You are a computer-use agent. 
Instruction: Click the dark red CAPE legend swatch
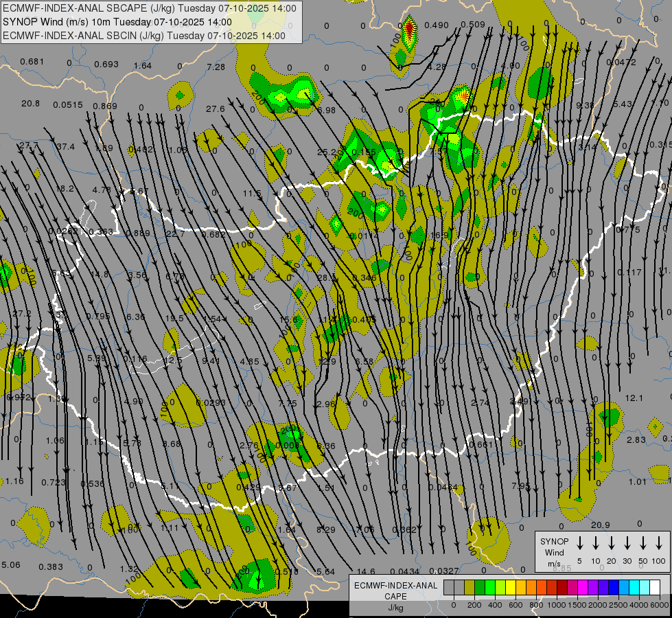561,587
